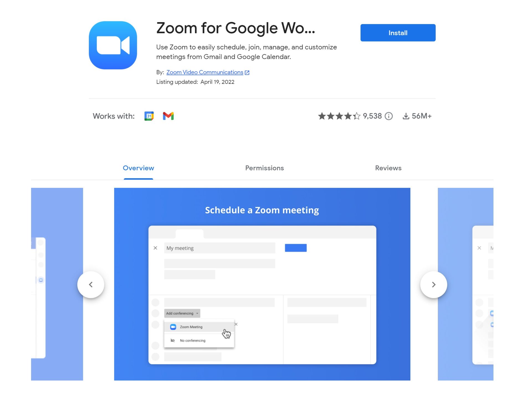The width and height of the screenshot is (532, 394).
Task: Select the Permissions tab
Action: coord(264,168)
